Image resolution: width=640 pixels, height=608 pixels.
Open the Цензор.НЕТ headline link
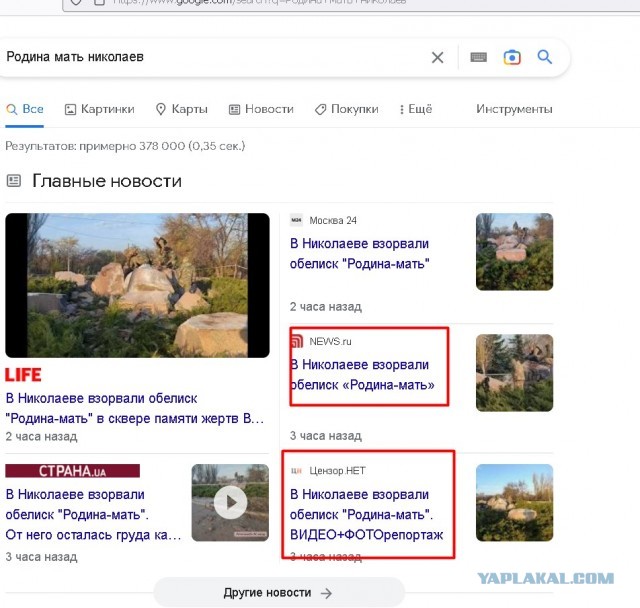367,514
